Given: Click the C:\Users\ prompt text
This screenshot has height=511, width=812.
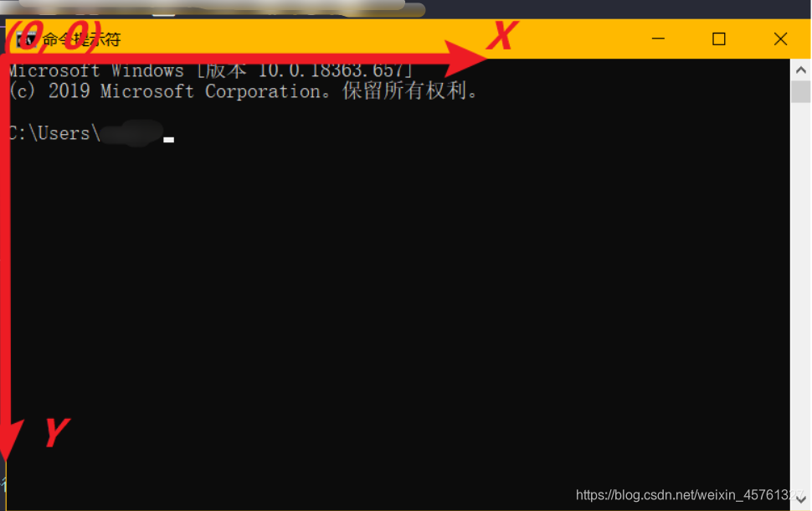Looking at the screenshot, I should pos(54,133).
